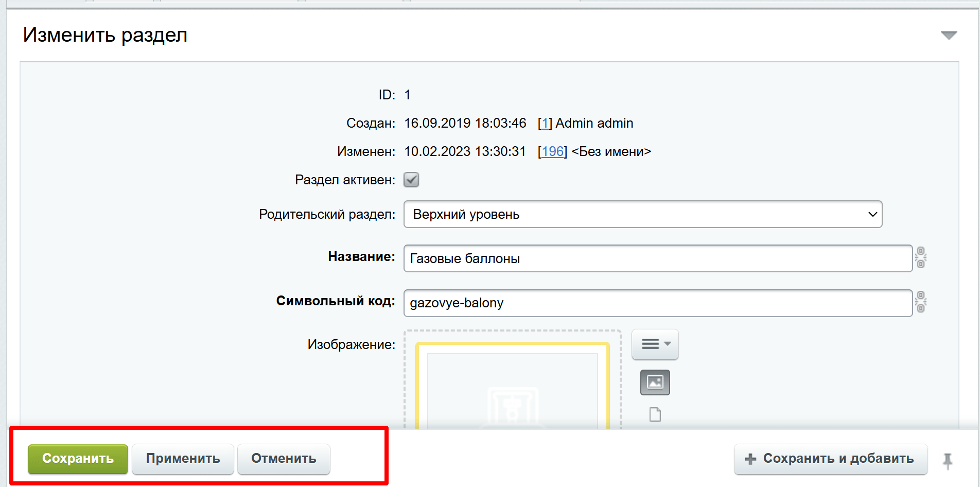Open user link [1] for Admin admin
The width and height of the screenshot is (980, 487).
545,124
